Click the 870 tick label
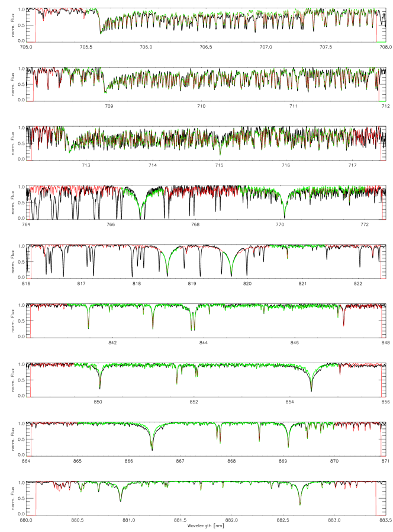 334,461
